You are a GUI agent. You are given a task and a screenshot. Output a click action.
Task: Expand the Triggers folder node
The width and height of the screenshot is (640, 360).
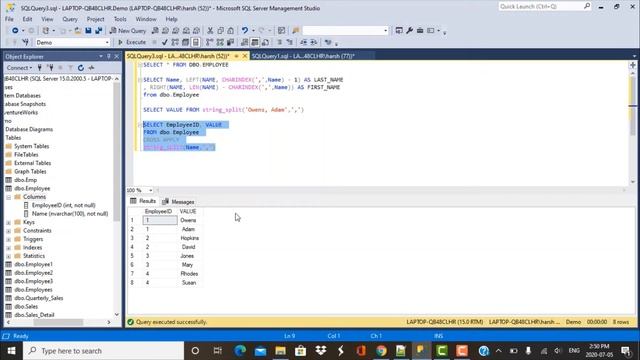(x=9, y=239)
